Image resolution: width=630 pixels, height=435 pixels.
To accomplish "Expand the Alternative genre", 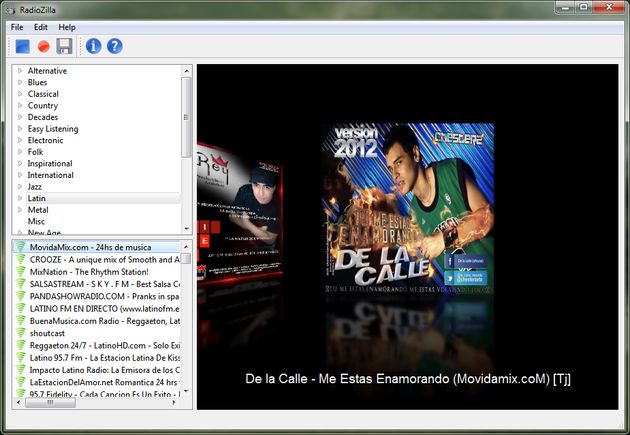I will tap(20, 71).
